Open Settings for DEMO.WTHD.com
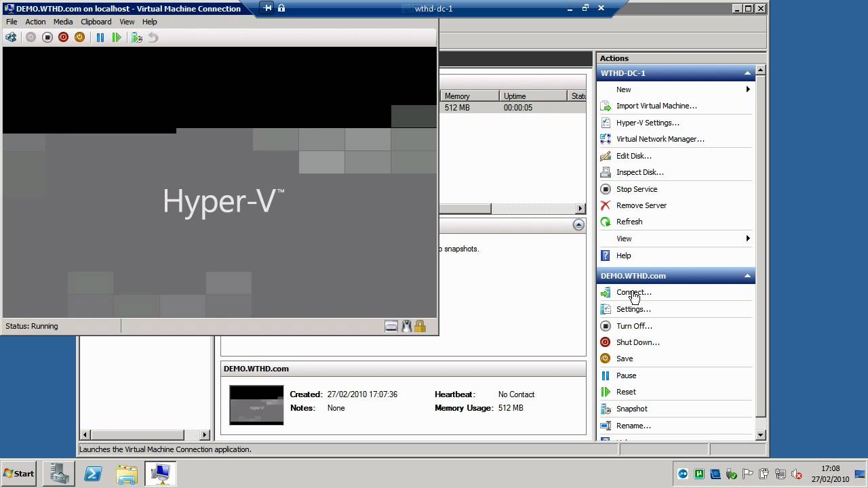868x488 pixels. [x=633, y=309]
